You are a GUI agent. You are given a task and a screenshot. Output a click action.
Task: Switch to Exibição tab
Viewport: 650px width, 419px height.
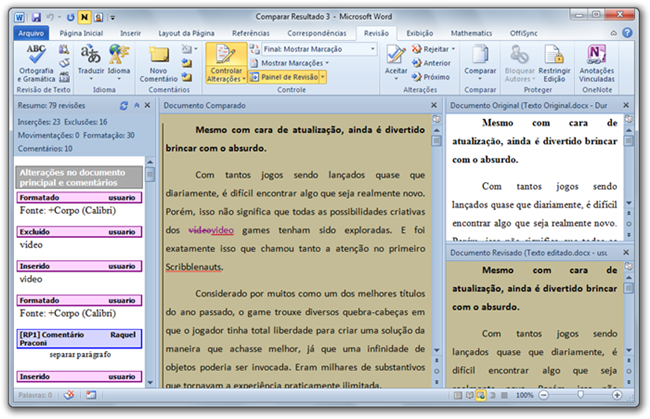pyautogui.click(x=420, y=33)
